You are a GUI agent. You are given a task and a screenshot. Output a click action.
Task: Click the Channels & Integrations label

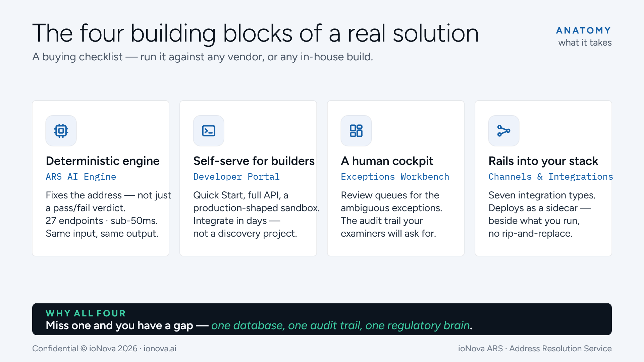pyautogui.click(x=551, y=177)
